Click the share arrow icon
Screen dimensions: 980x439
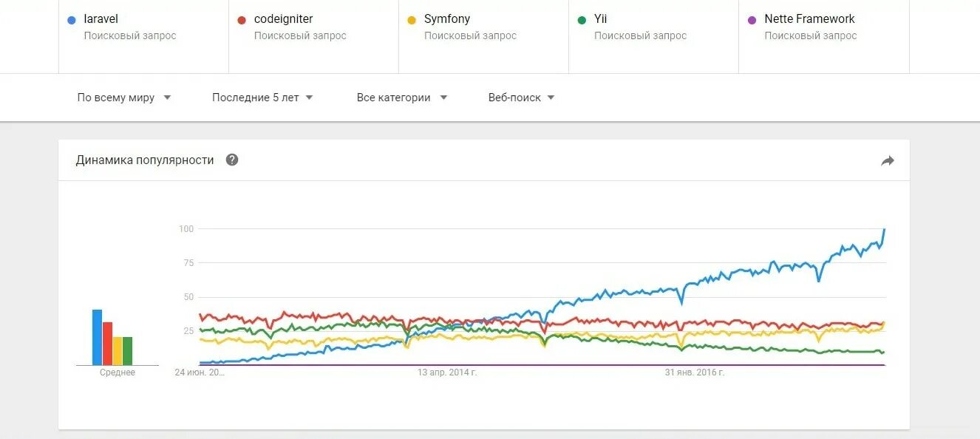(888, 160)
